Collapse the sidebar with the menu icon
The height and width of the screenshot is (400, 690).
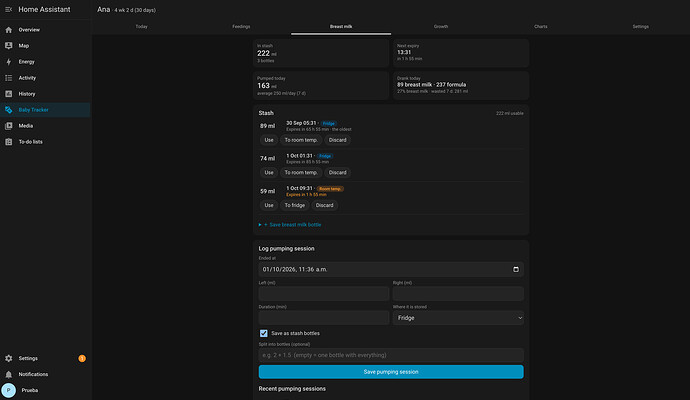[x=8, y=9]
